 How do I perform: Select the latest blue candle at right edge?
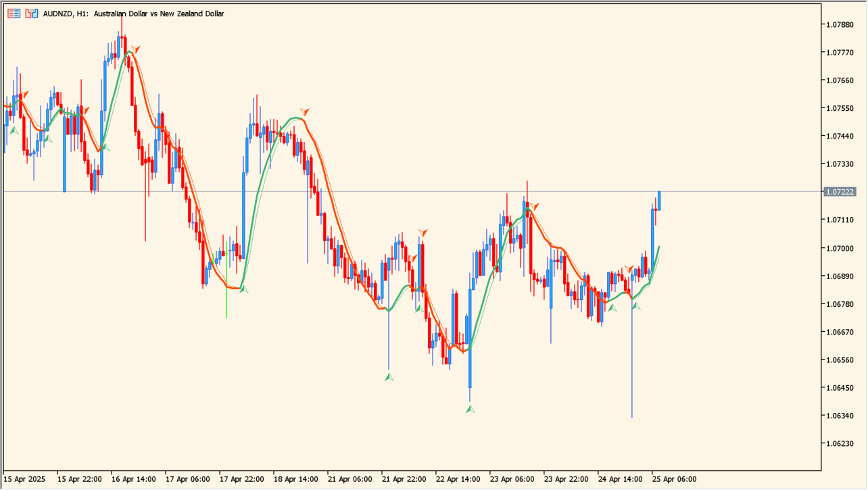point(659,201)
